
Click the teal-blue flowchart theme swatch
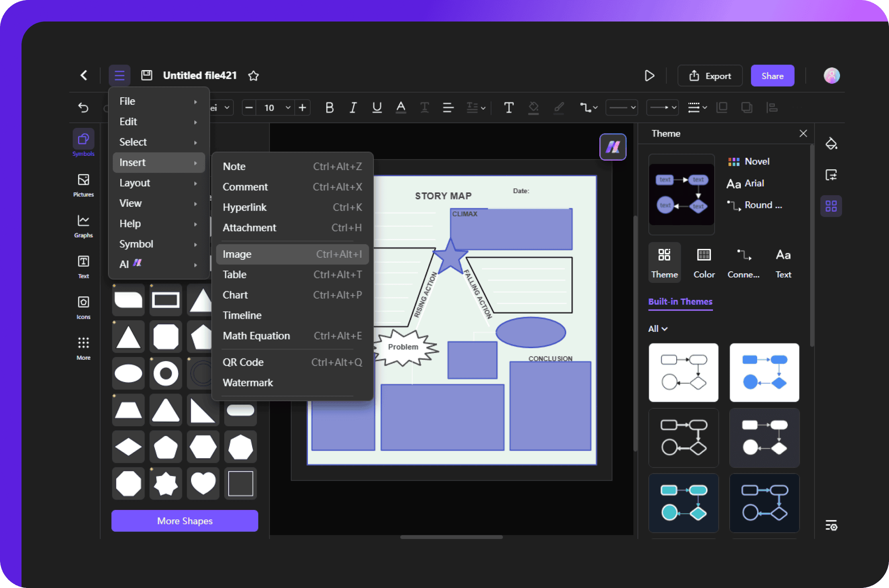coord(683,500)
